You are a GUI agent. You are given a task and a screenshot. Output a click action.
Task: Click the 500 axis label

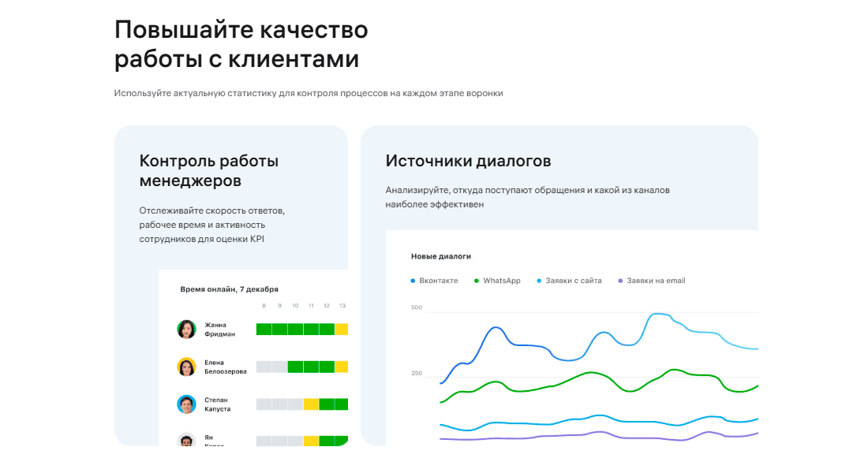(x=417, y=307)
